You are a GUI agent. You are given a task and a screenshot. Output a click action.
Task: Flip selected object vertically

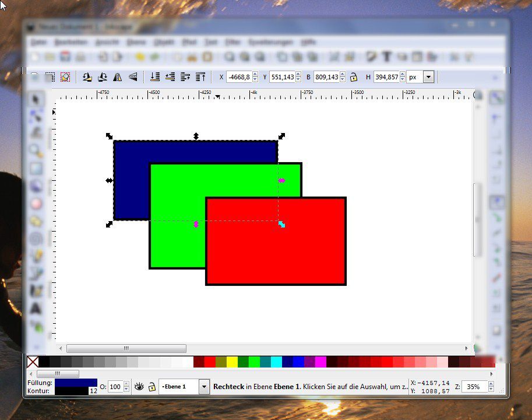click(x=133, y=77)
